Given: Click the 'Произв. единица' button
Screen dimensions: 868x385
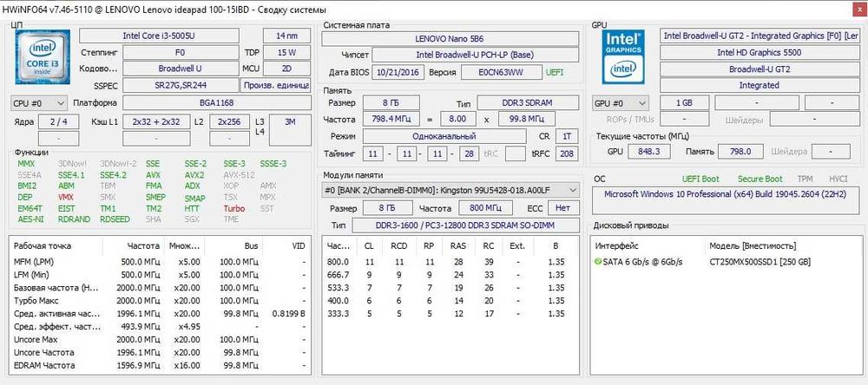Looking at the screenshot, I should (x=275, y=85).
